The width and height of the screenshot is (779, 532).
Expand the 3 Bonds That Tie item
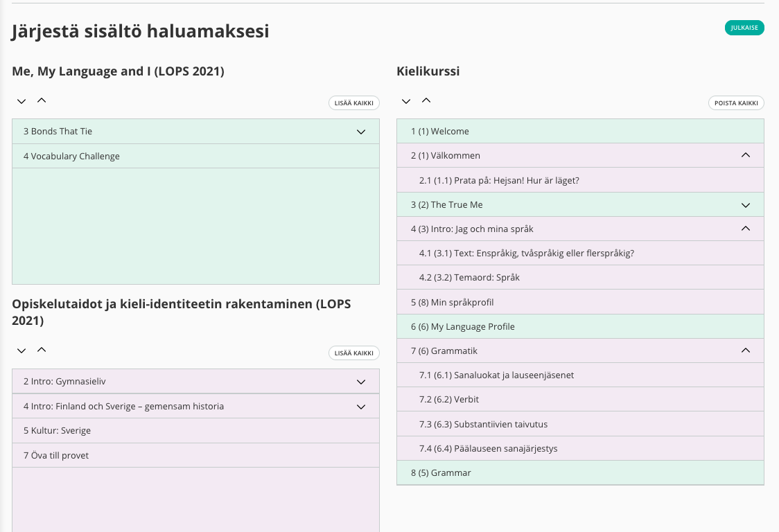coord(360,132)
